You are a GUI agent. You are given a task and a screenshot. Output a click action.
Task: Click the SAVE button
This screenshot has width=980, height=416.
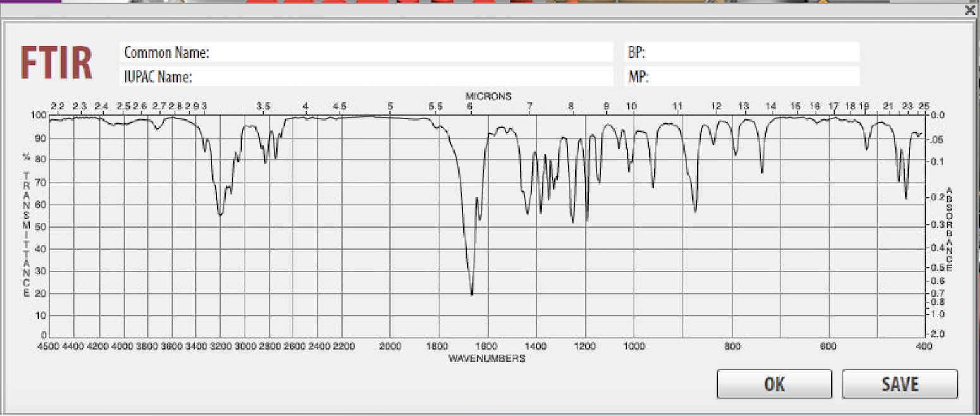tap(900, 384)
